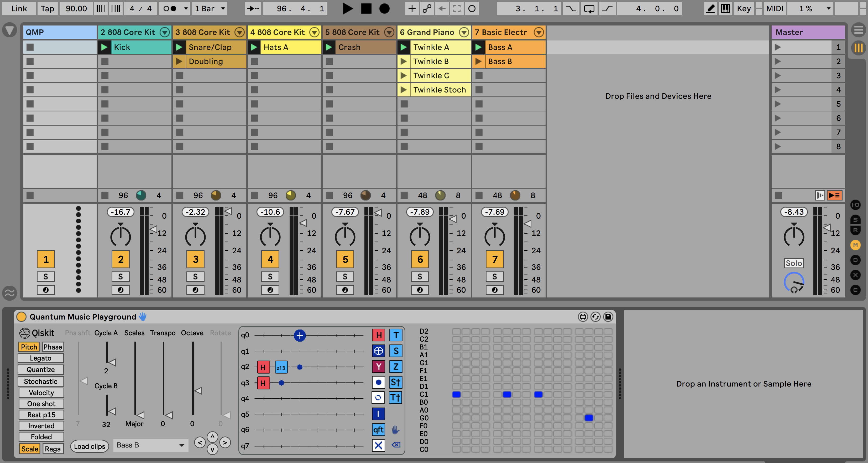
Task: Select the qft gate button
Action: coord(378,430)
